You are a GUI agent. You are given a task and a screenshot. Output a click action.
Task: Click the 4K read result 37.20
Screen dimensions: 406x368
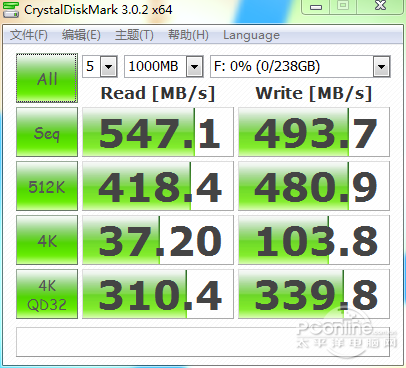click(158, 240)
